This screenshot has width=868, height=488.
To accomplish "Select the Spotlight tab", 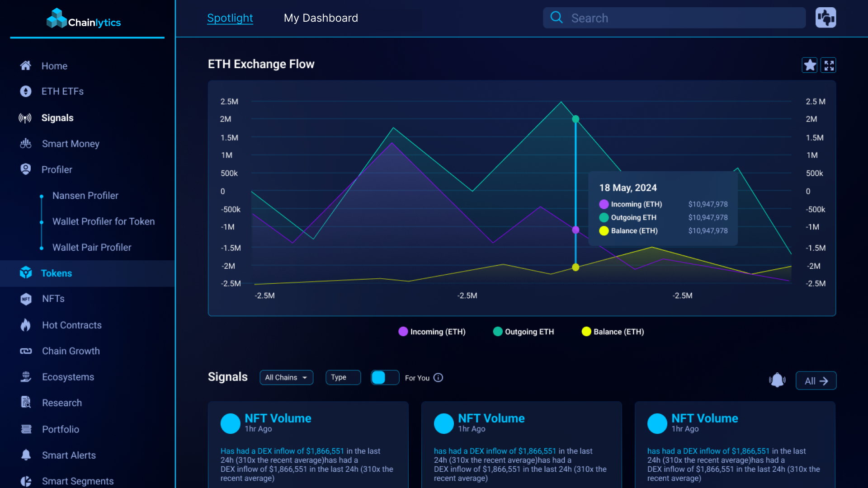I will [x=230, y=18].
